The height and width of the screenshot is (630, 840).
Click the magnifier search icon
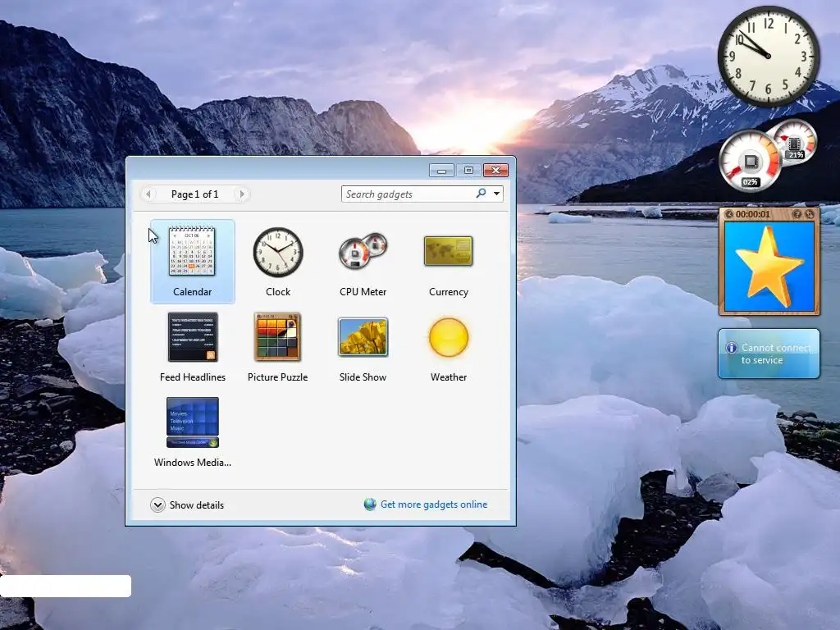pyautogui.click(x=481, y=193)
